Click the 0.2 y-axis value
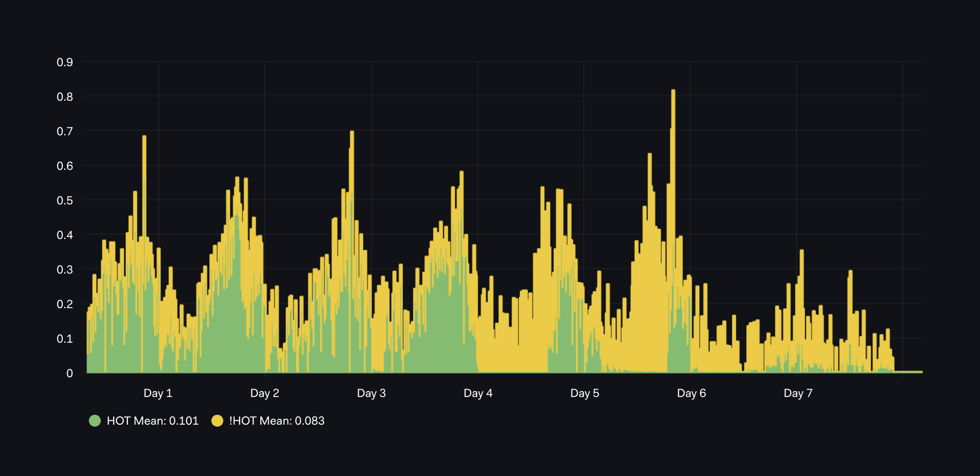The width and height of the screenshot is (980, 476). pyautogui.click(x=65, y=304)
